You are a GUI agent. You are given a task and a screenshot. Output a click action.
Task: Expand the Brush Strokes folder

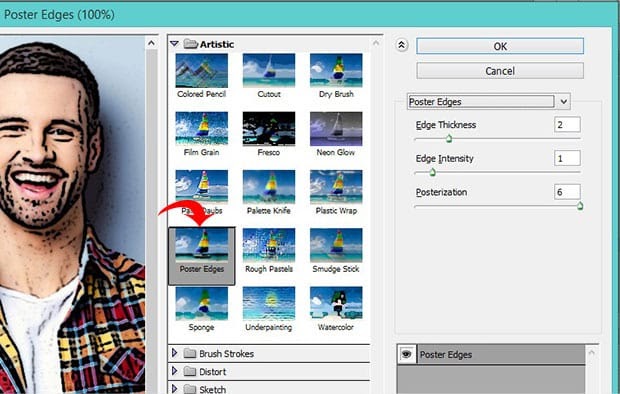coord(174,353)
